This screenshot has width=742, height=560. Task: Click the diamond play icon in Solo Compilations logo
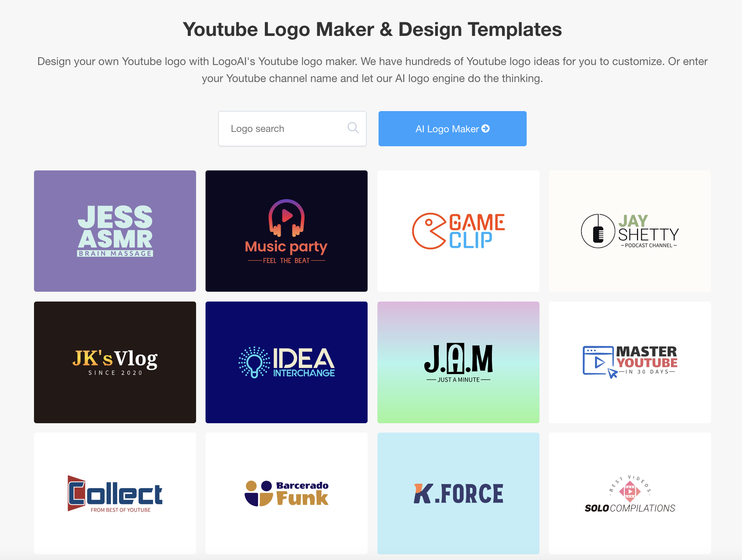point(630,491)
